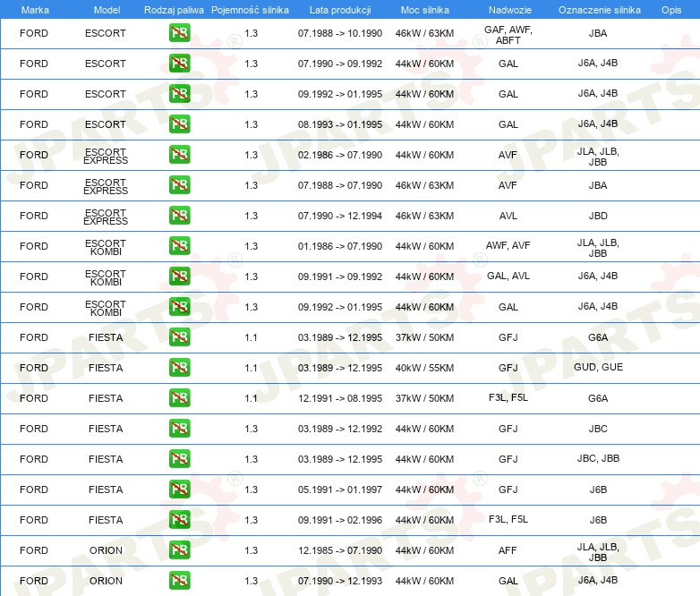Click the fuel icon for Escort Kombi 01.1986 -> 07.1990
This screenshot has width=700, height=596.
(x=179, y=246)
